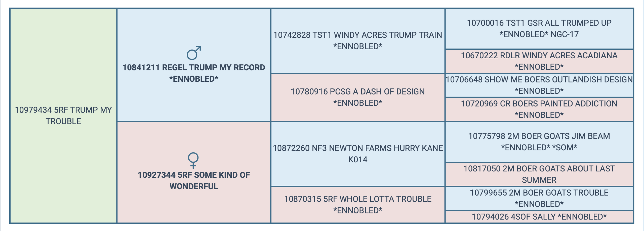Open SHOW ME BOERS OUTLANDISH DESIGN
644x231 pixels.
point(539,85)
